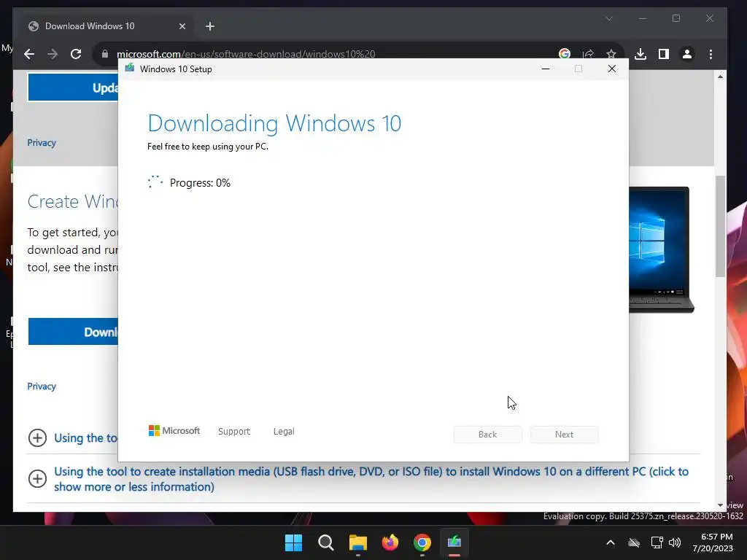Click 'Downloading Windows 10' heading
The height and width of the screenshot is (560, 747).
point(274,123)
